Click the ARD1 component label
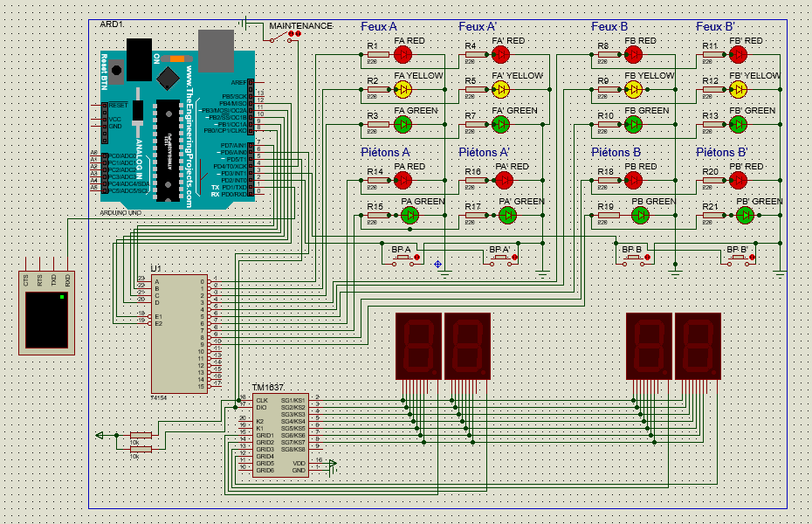Image resolution: width=812 pixels, height=524 pixels. (x=112, y=24)
